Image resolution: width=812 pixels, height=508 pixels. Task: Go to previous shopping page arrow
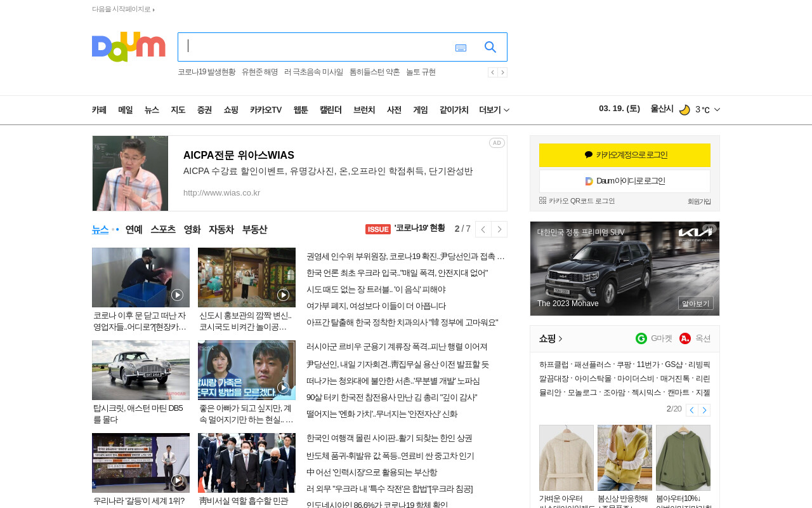pos(692,410)
